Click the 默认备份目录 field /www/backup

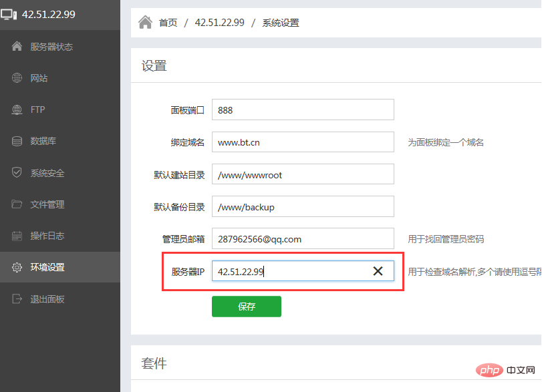click(303, 206)
